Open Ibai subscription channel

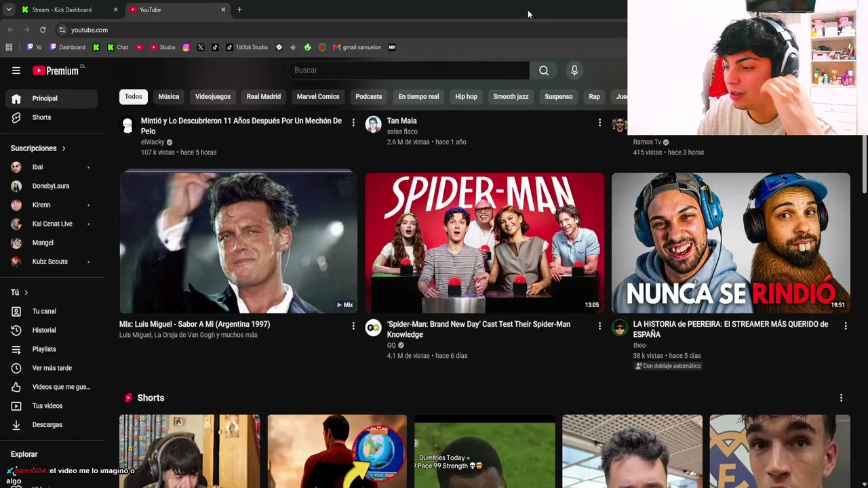click(x=52, y=167)
